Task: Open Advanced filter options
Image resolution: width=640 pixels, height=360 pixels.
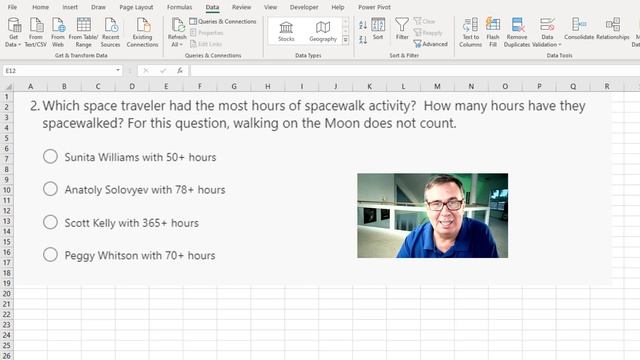Action: click(x=430, y=44)
